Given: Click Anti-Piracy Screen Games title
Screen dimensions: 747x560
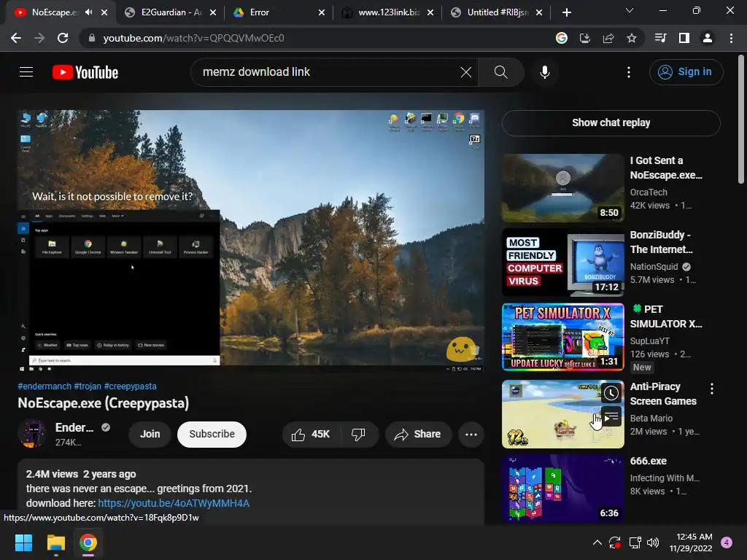Looking at the screenshot, I should (x=663, y=394).
